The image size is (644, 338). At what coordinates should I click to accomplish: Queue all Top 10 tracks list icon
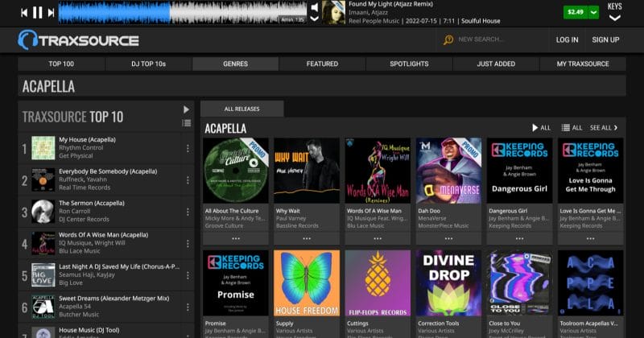click(x=187, y=123)
